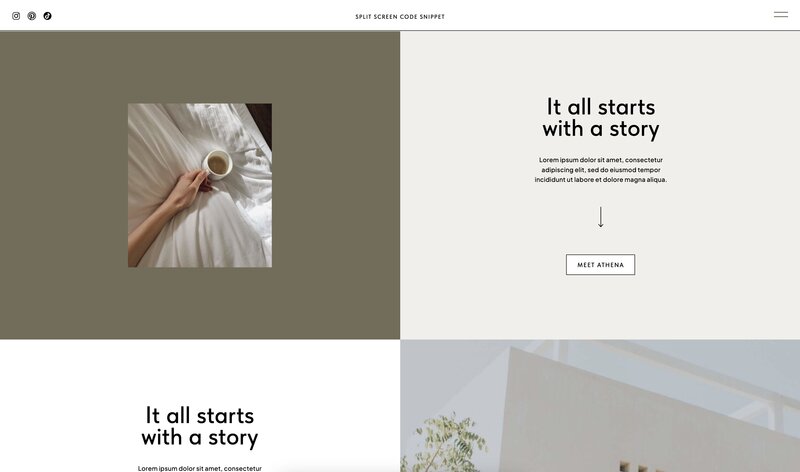
Task: Open the Pinterest social icon
Action: point(32,16)
